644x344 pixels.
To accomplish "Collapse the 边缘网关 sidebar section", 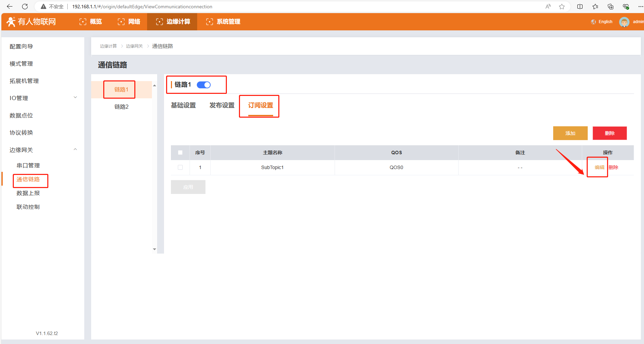I will [75, 149].
